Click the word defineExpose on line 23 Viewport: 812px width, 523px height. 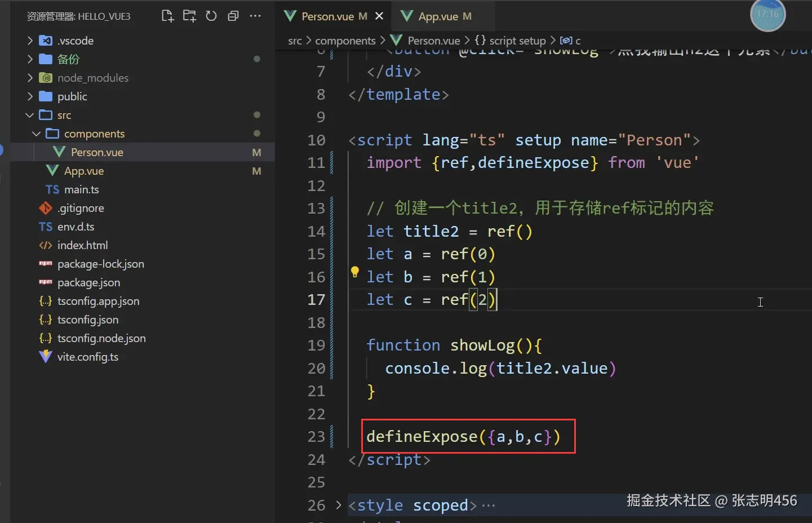tap(422, 437)
